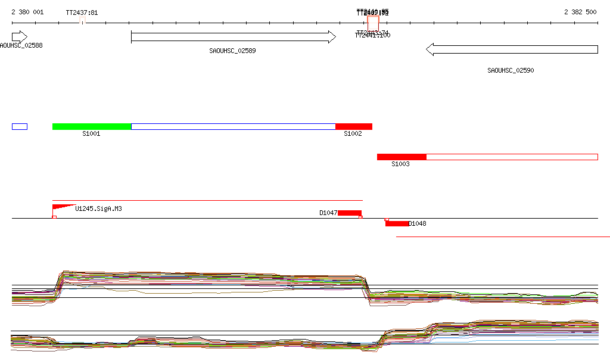
Task: Click the D1048 red block
Action: (397, 223)
